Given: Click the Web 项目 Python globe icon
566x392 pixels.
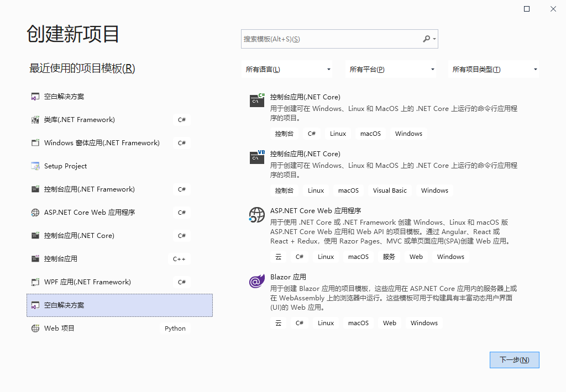Looking at the screenshot, I should click(35, 328).
